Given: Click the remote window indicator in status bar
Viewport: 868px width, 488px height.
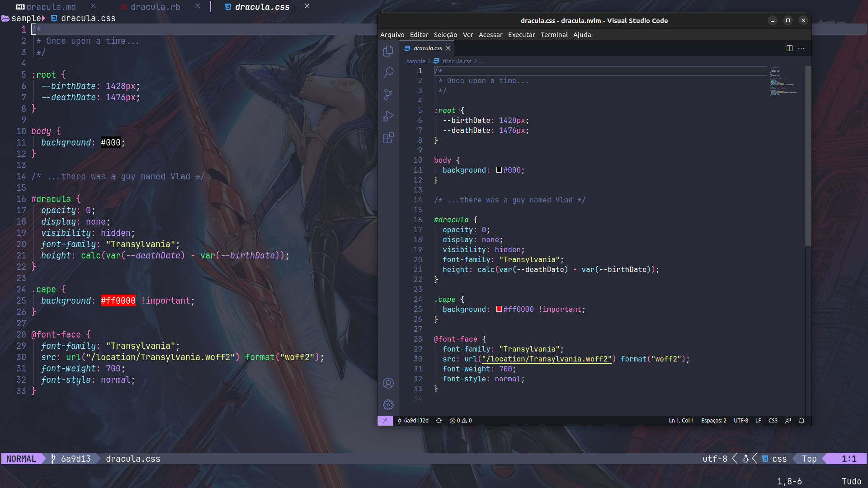Looking at the screenshot, I should click(x=385, y=421).
